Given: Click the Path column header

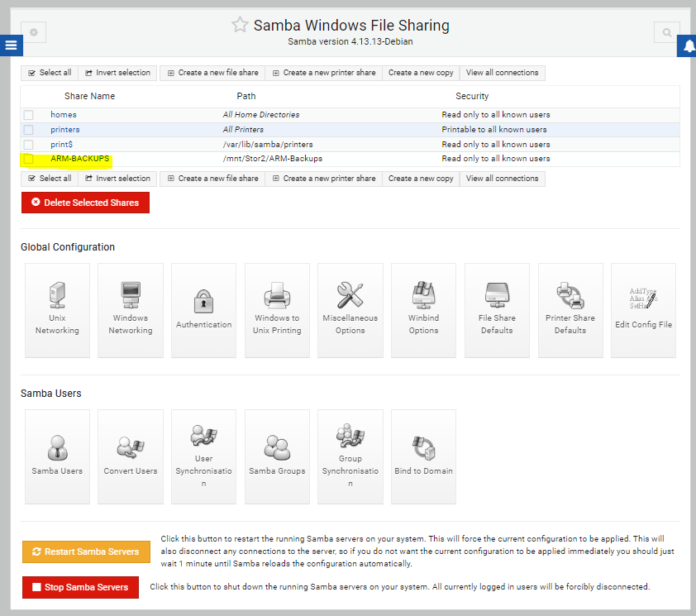Looking at the screenshot, I should pos(246,96).
